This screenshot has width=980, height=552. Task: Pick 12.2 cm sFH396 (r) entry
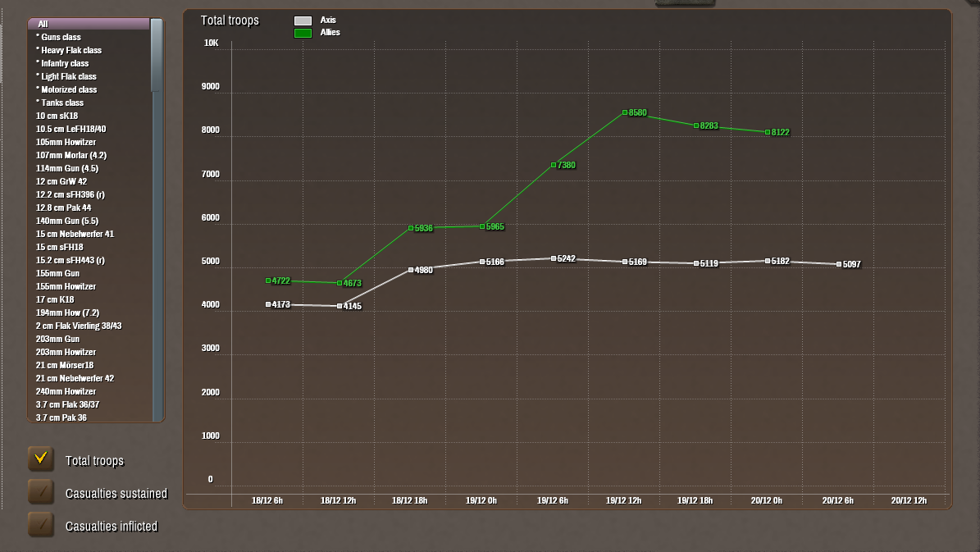click(x=89, y=194)
